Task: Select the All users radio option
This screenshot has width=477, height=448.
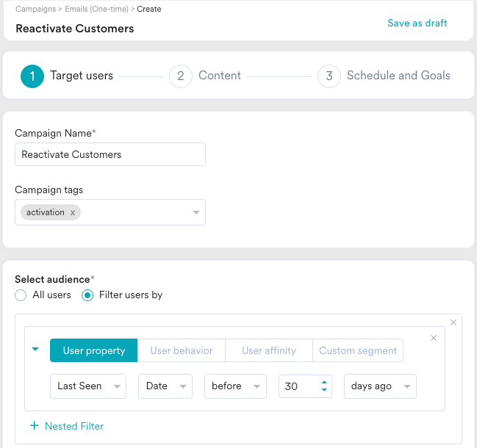Action: tap(21, 295)
